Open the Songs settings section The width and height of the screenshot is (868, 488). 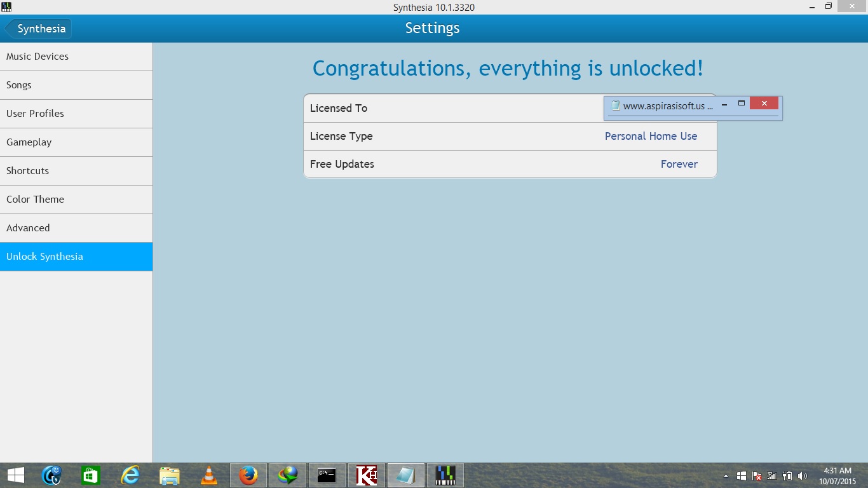pos(76,85)
